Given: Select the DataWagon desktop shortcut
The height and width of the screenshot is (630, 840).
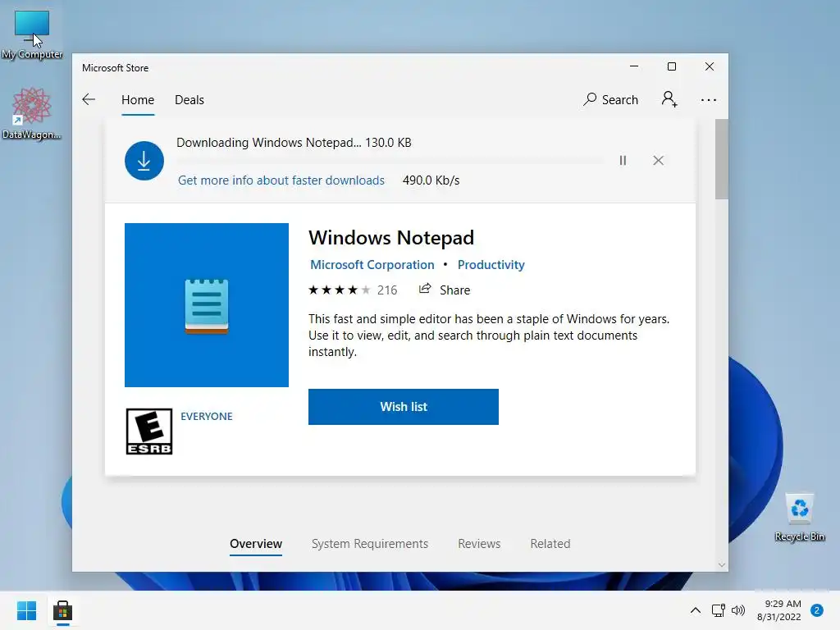Looking at the screenshot, I should pyautogui.click(x=32, y=113).
